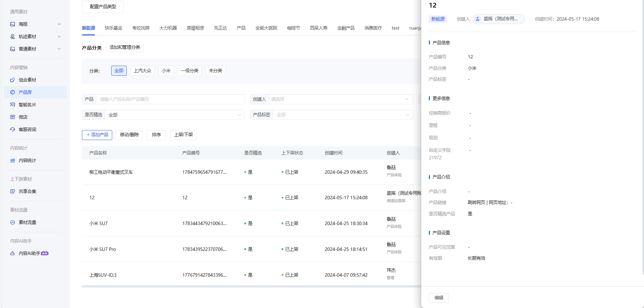
Task: Open the 产品标签 filter dropdown
Action: 343,115
